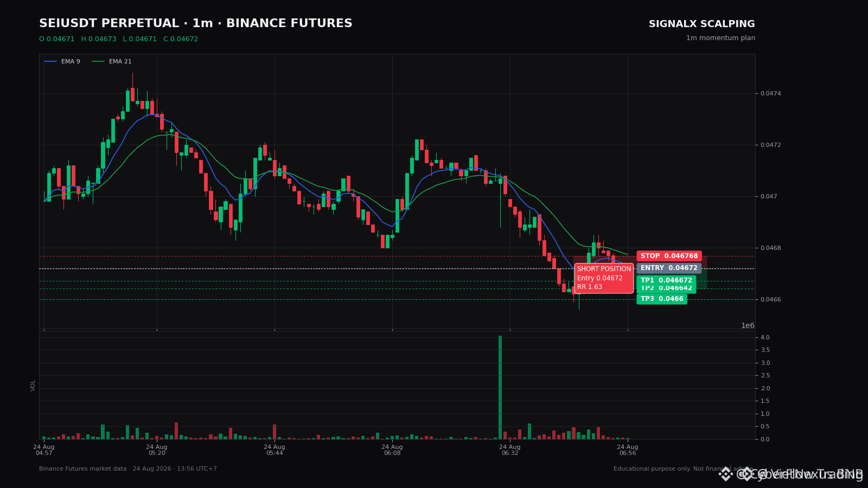Select the EMA 21 legend label

[120, 62]
